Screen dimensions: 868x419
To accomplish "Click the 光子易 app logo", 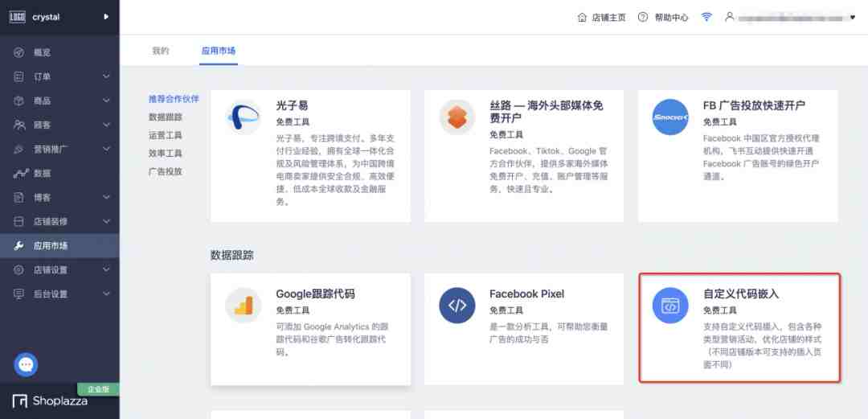I will pos(244,117).
